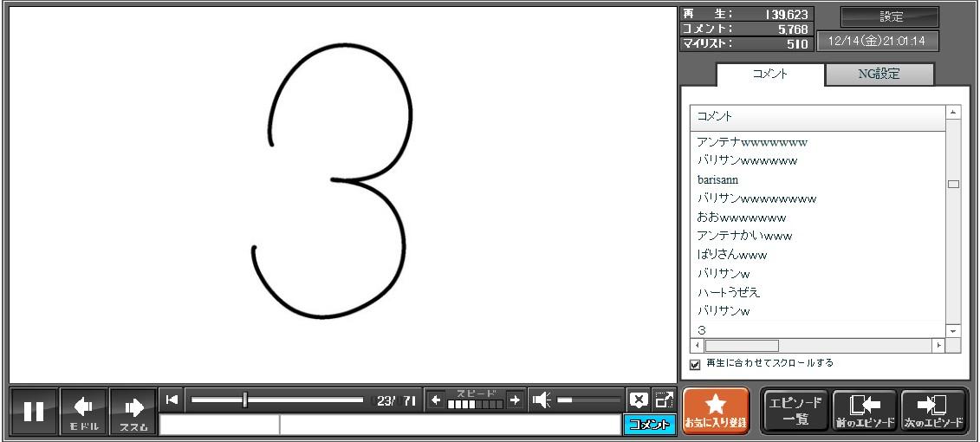
Task: Click the video seek bar handle
Action: 245,400
